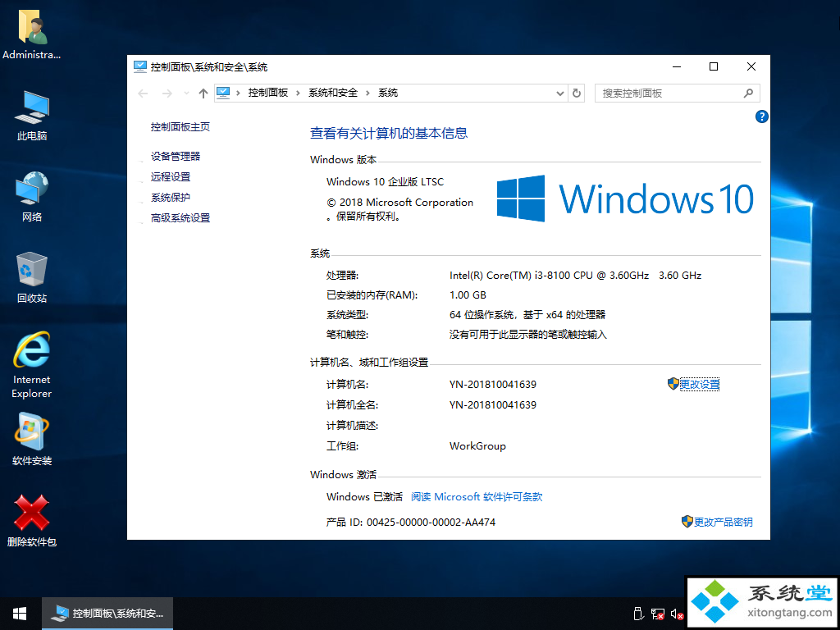The width and height of the screenshot is (840, 630).
Task: Click the Windows Start button
Action: coord(21,614)
